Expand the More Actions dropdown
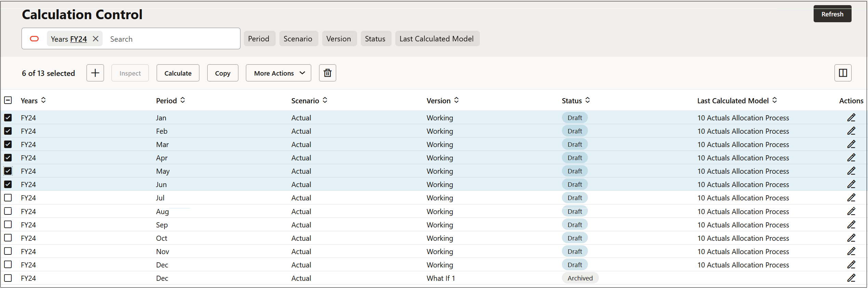 [x=278, y=73]
